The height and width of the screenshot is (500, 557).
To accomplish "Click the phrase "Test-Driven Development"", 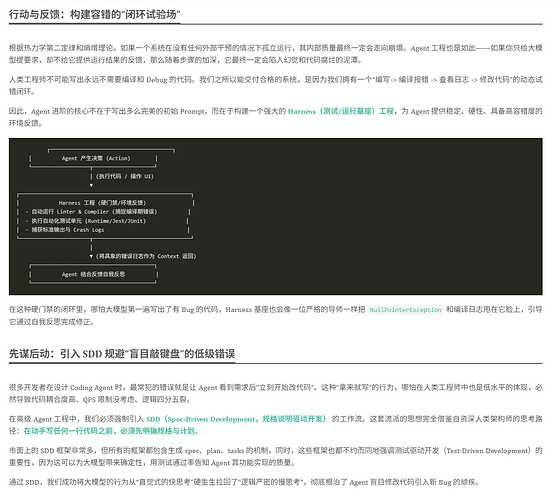I will point(489,451).
